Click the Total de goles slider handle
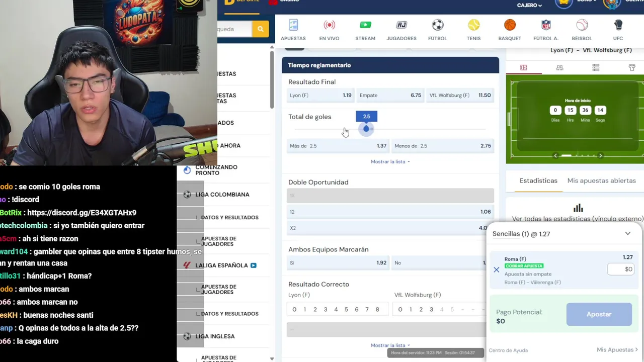Viewport: 644px width, 362px height. click(x=366, y=129)
